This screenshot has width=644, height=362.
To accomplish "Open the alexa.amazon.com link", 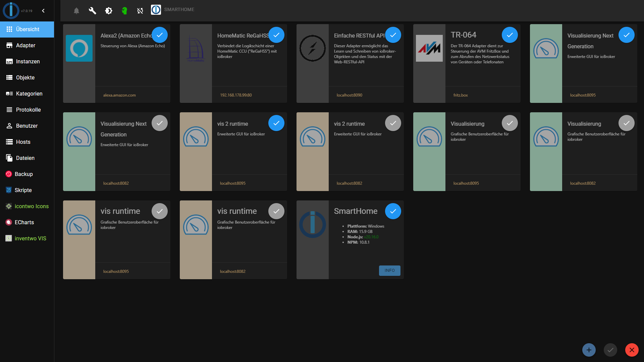I will 119,95.
